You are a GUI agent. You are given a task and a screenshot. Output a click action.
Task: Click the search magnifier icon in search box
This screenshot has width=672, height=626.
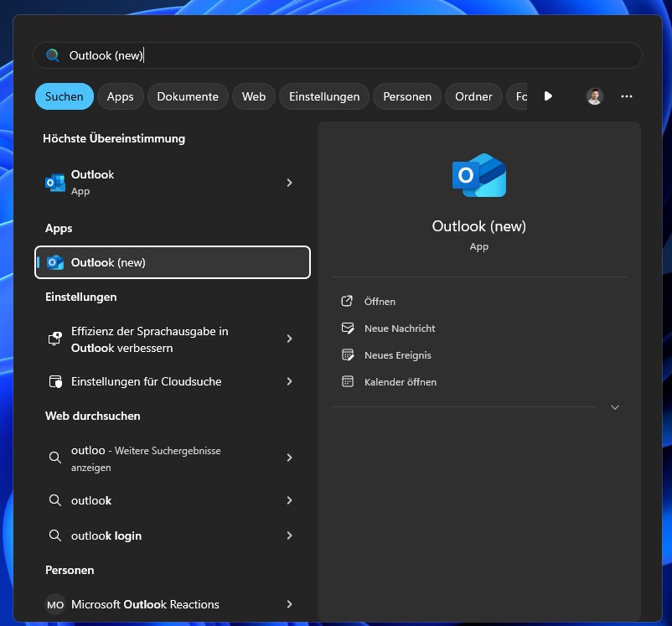tap(53, 55)
